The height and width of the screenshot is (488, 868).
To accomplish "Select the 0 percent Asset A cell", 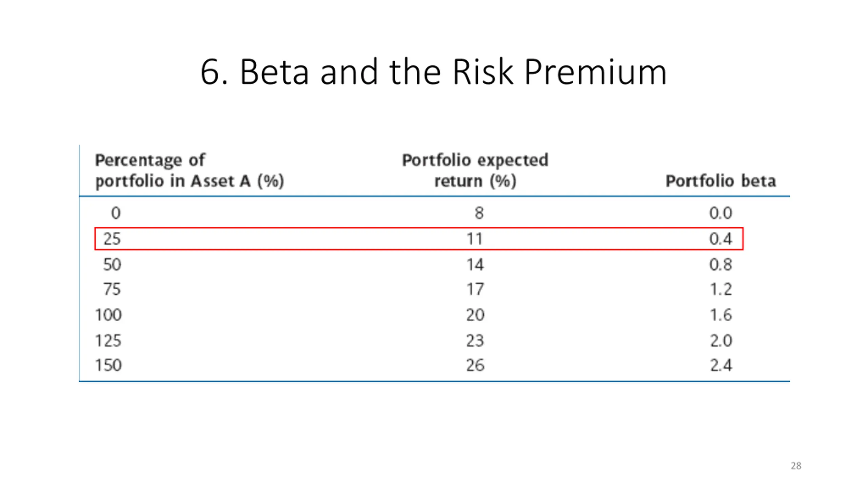I will coord(116,213).
